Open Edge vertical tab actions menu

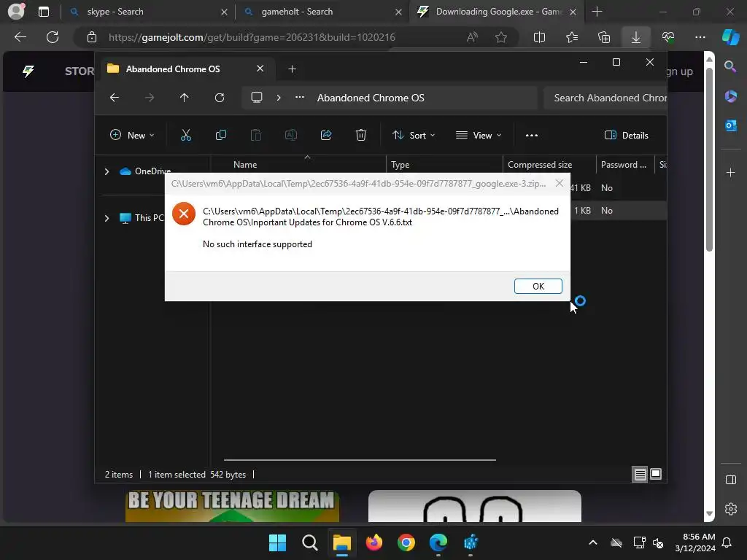tap(44, 12)
